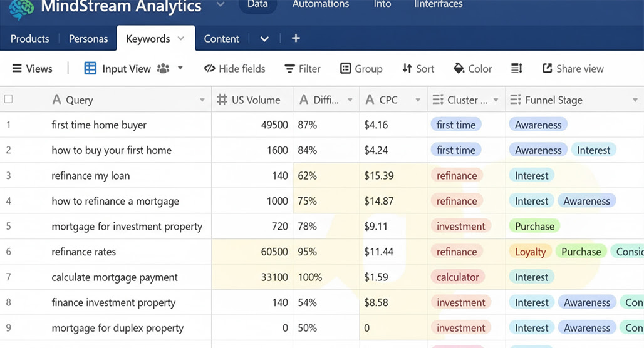The image size is (644, 348).
Task: Select the cell "how to refinance a mortgage"
Action: 115,201
